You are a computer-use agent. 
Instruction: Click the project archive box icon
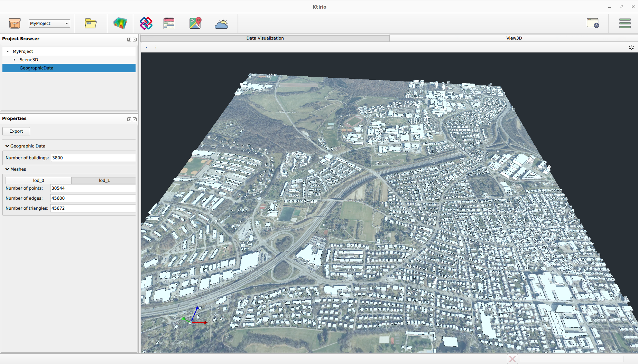click(15, 23)
